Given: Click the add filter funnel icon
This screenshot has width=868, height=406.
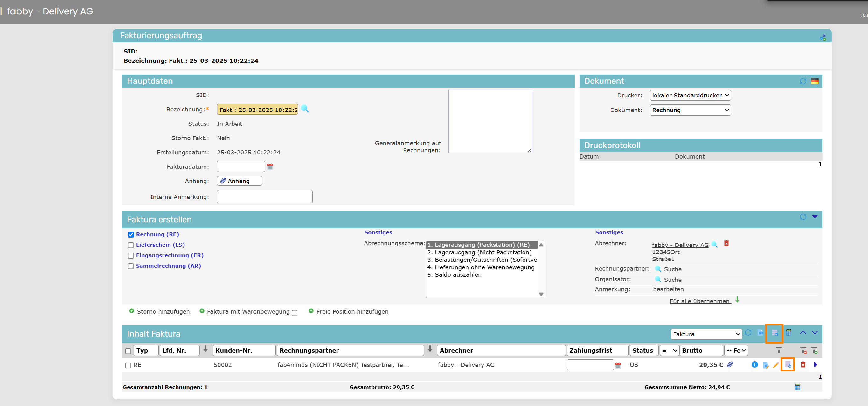Looking at the screenshot, I should tap(815, 351).
